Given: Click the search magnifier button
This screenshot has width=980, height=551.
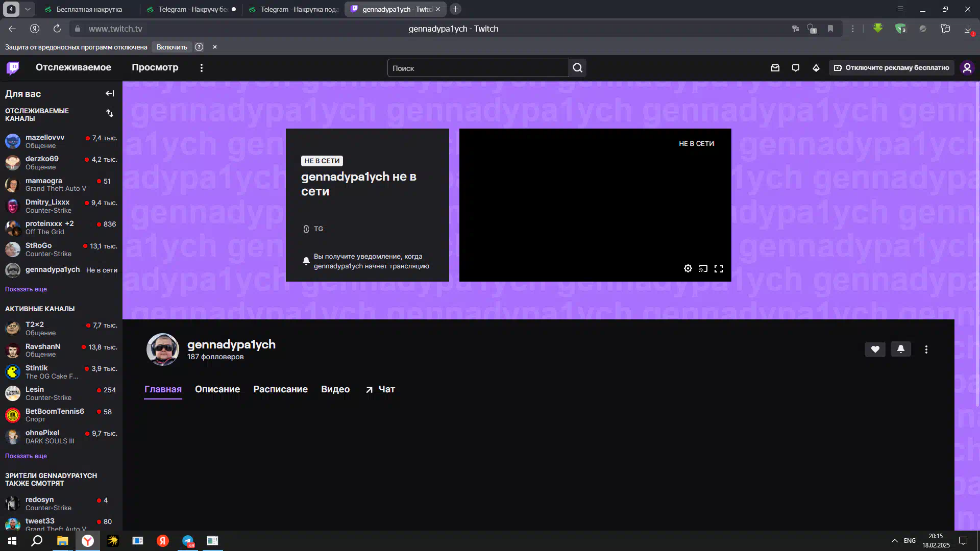Looking at the screenshot, I should coord(577,68).
